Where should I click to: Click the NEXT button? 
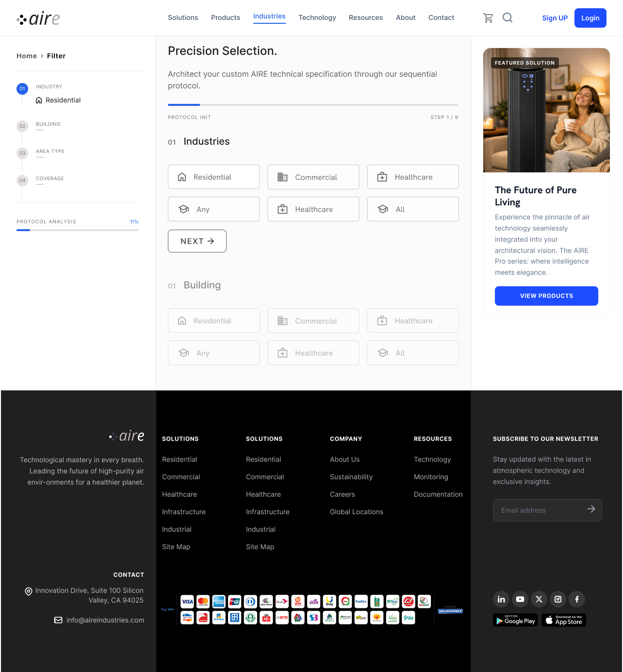tap(197, 241)
